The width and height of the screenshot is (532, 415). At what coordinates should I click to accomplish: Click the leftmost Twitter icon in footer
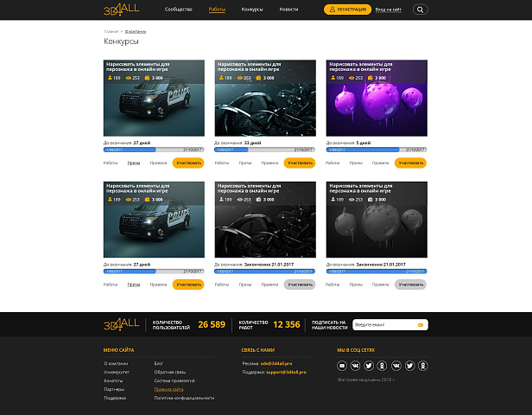(x=369, y=366)
